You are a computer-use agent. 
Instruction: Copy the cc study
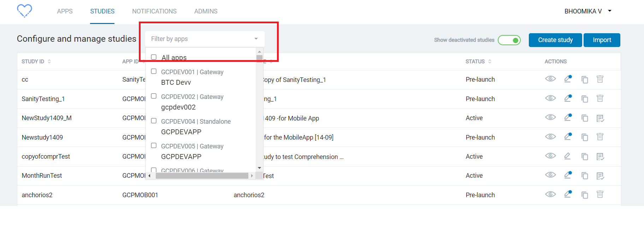pos(585,80)
